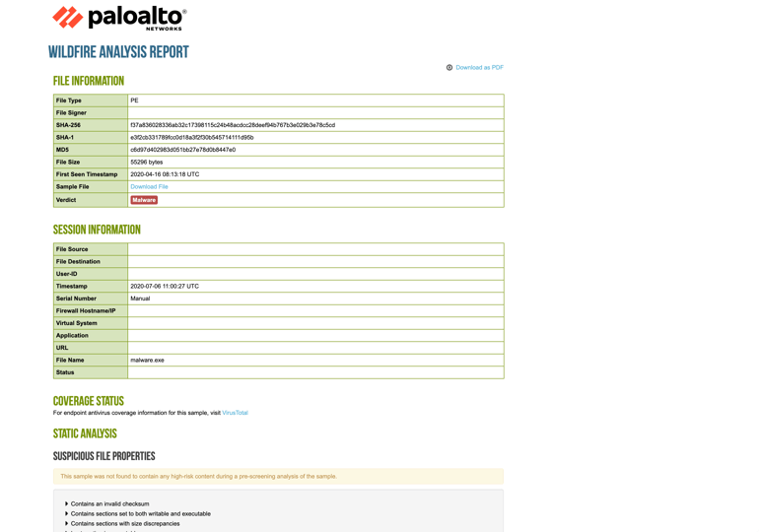Click the 'User-ID' row label
The image size is (759, 532).
(66, 274)
